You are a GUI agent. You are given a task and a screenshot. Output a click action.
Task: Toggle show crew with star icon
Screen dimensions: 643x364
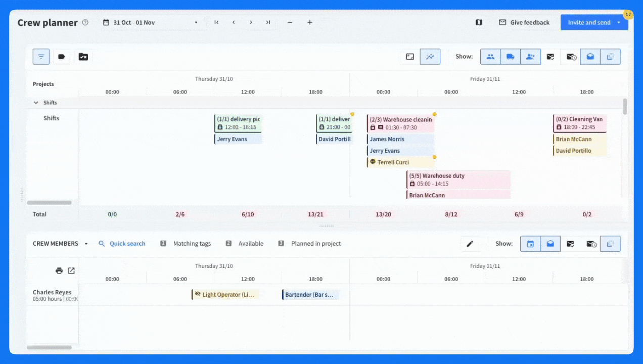(530, 57)
